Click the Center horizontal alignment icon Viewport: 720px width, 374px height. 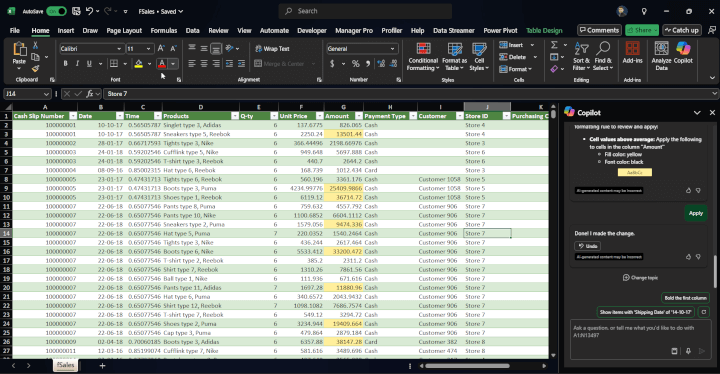point(204,63)
